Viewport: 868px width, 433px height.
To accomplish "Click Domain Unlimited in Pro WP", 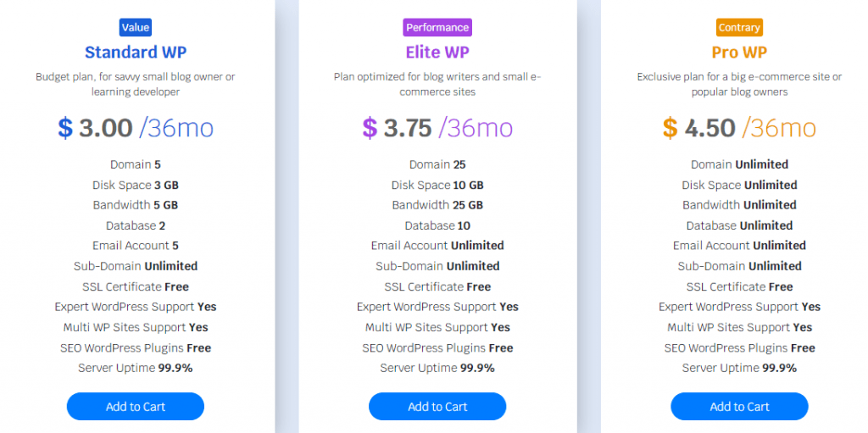I will [x=739, y=164].
